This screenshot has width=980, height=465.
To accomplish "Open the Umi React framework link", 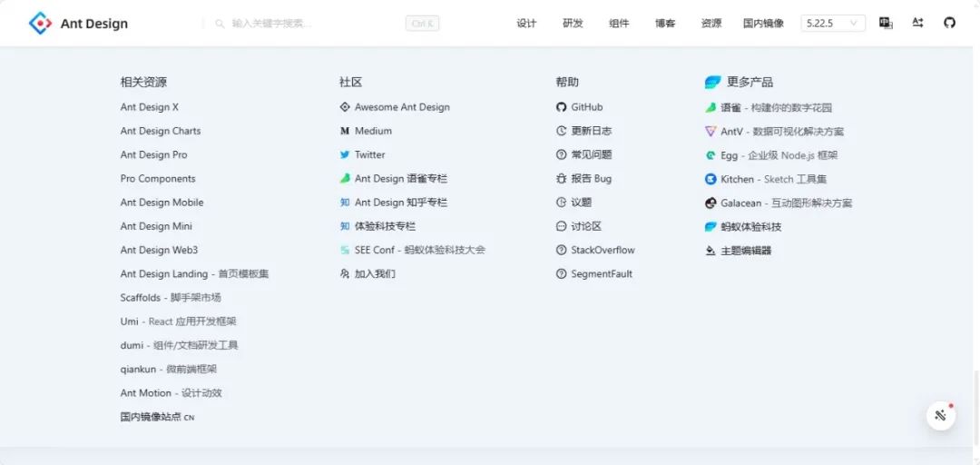I will click(178, 322).
